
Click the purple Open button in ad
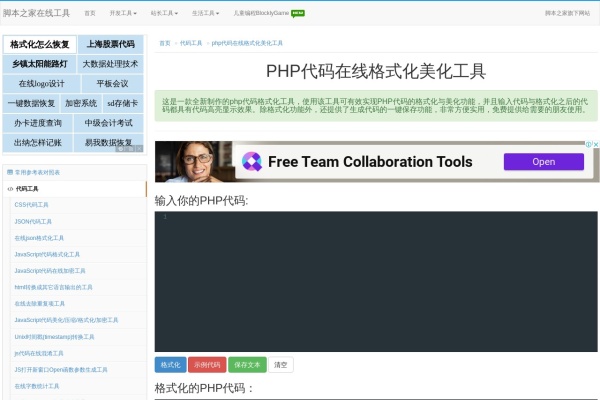543,161
